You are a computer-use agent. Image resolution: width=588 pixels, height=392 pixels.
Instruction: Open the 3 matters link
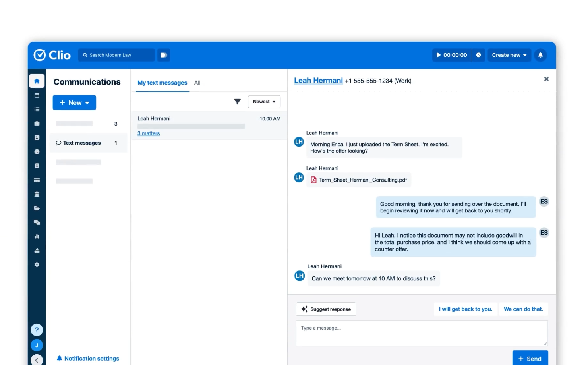[148, 133]
